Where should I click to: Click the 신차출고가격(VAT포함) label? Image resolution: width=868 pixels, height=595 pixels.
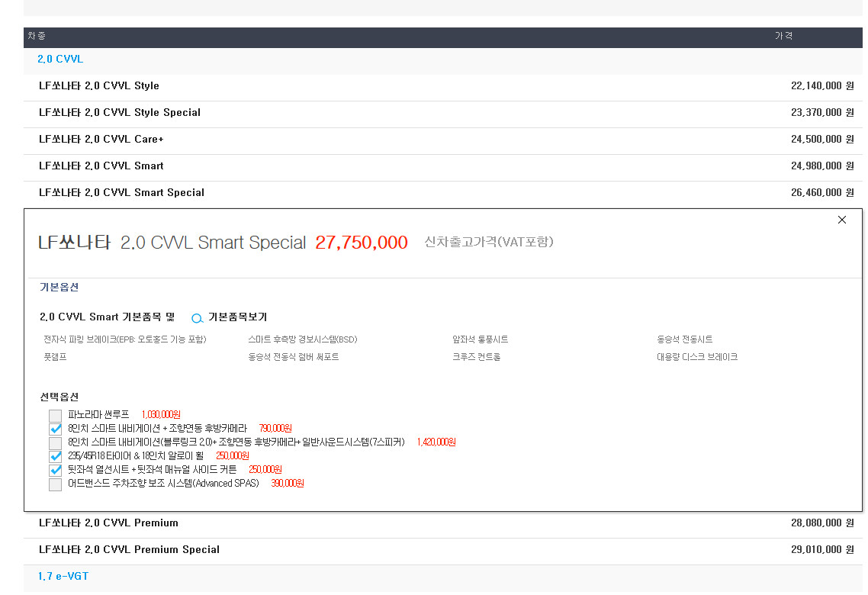[489, 242]
